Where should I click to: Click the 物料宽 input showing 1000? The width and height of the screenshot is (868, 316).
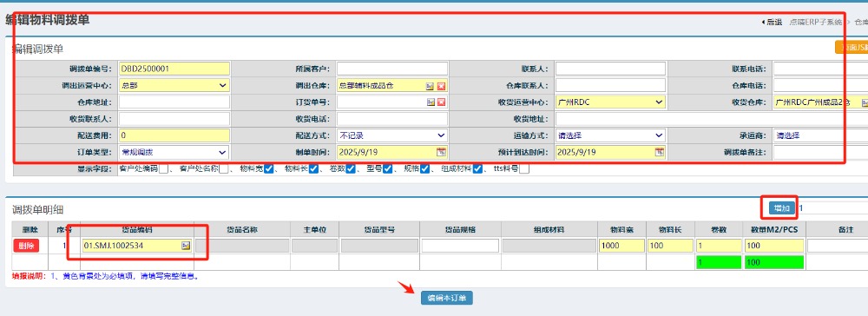click(x=621, y=246)
